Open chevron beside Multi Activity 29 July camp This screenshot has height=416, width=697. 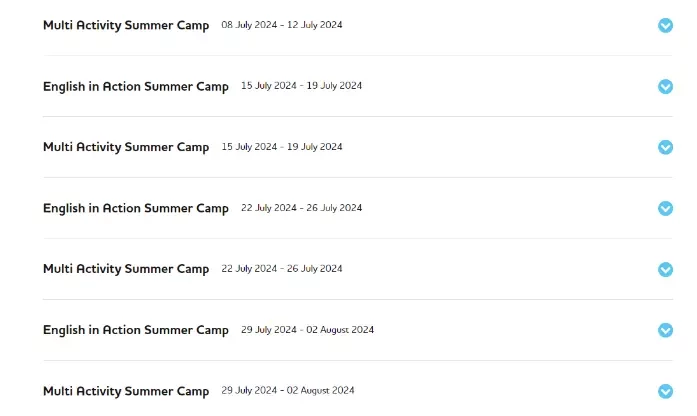point(665,391)
